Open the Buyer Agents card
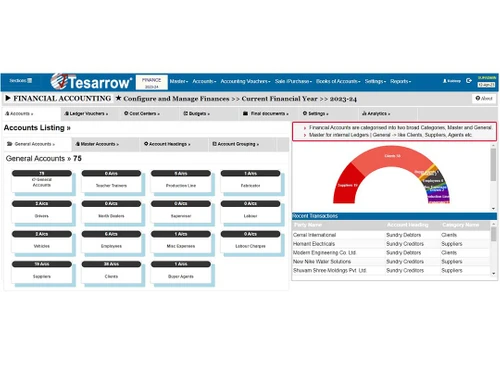The image size is (500, 375). 181,272
